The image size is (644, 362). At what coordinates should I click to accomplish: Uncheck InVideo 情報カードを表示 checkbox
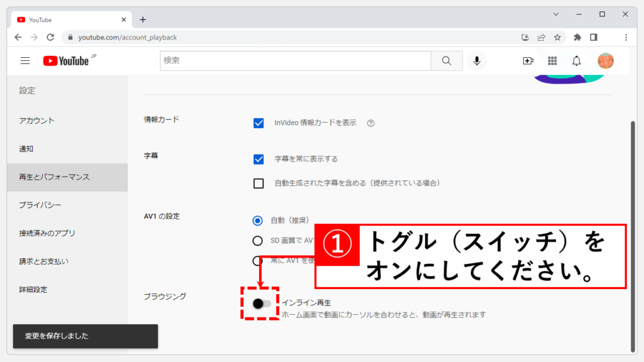(258, 123)
